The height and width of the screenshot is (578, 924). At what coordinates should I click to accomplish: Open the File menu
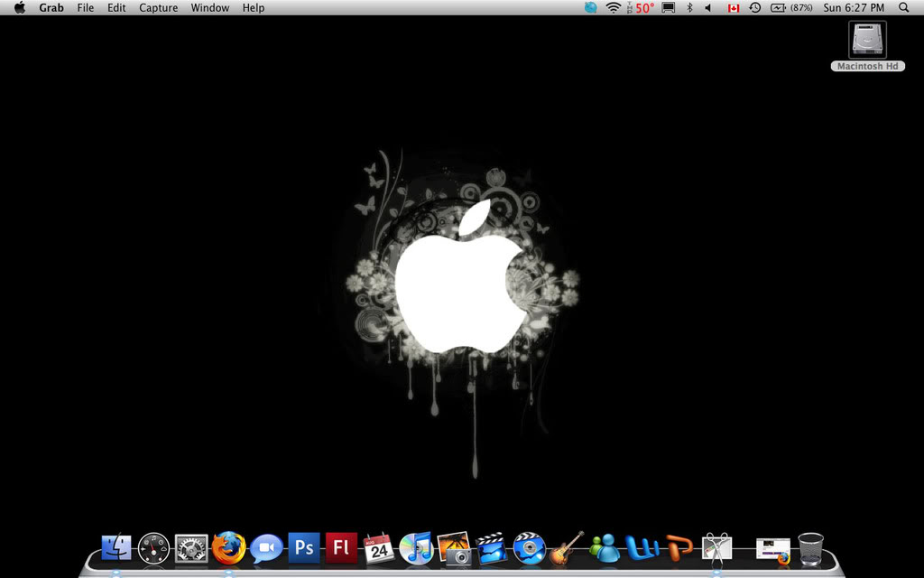(86, 7)
